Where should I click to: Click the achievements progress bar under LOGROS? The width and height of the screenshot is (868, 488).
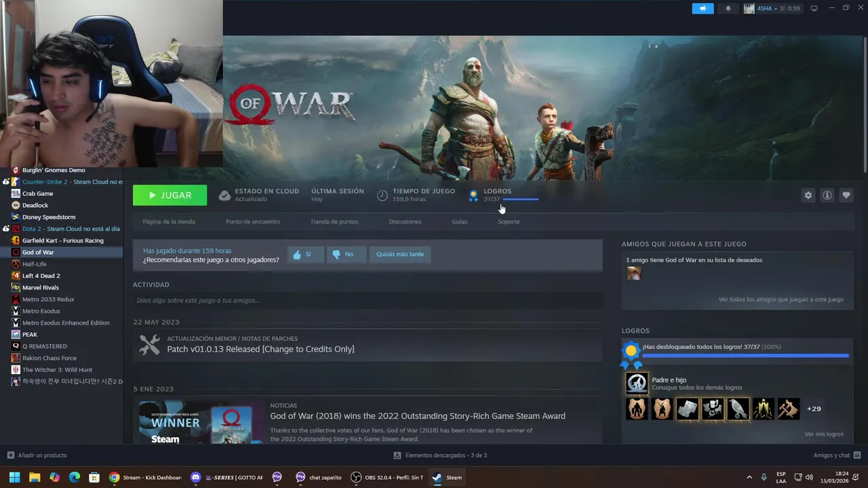tap(520, 199)
